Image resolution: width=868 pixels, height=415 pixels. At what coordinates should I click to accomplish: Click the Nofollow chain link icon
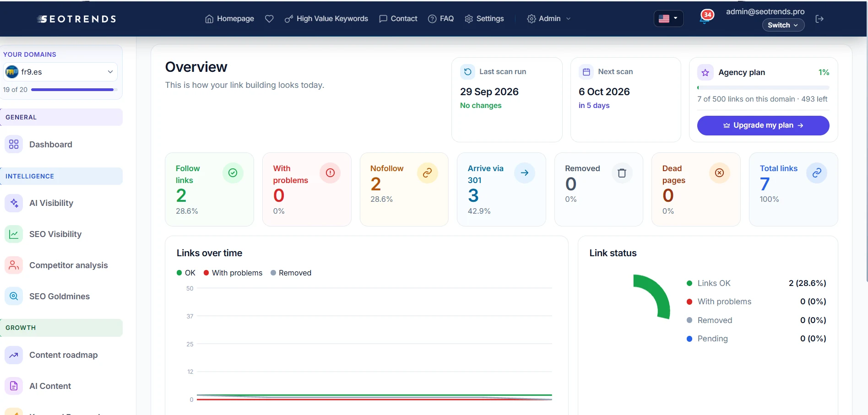pyautogui.click(x=427, y=173)
